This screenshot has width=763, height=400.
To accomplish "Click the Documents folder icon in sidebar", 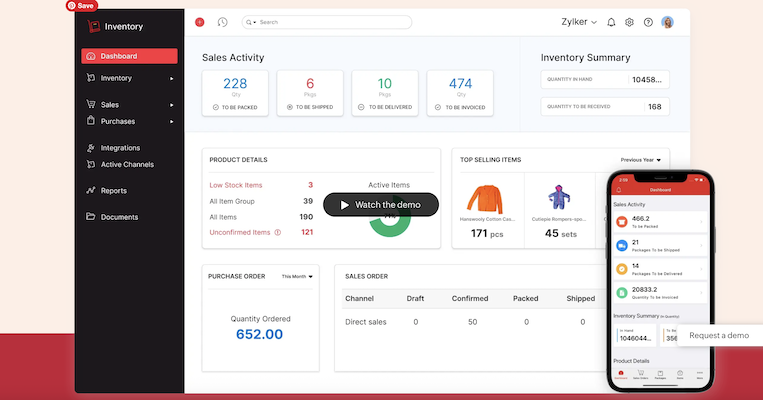I will [x=91, y=217].
